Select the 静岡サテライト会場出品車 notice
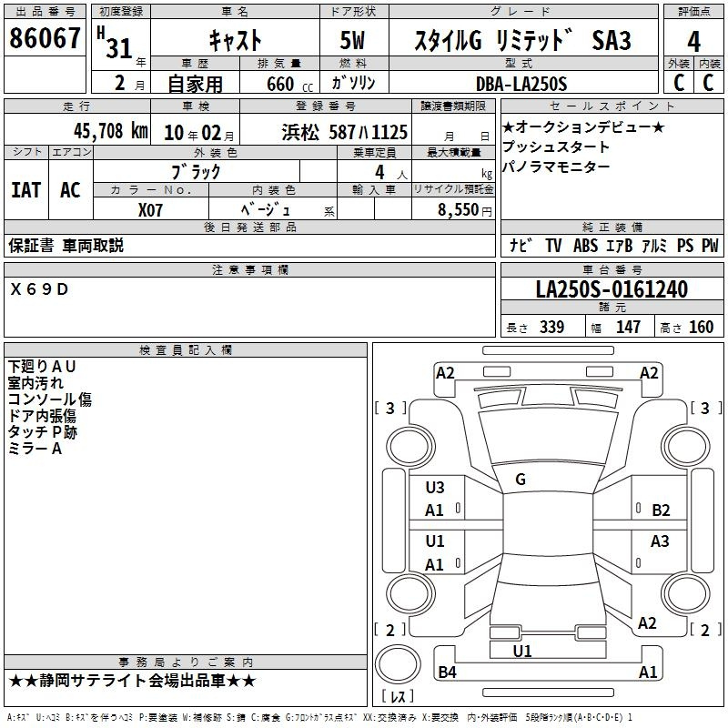Viewport: 728px width, 728px height. (x=133, y=680)
